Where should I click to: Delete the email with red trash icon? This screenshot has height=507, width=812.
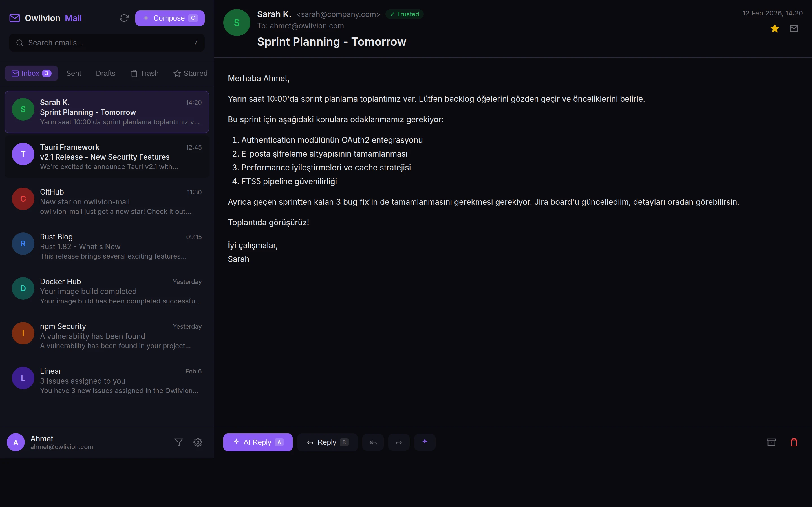794,442
